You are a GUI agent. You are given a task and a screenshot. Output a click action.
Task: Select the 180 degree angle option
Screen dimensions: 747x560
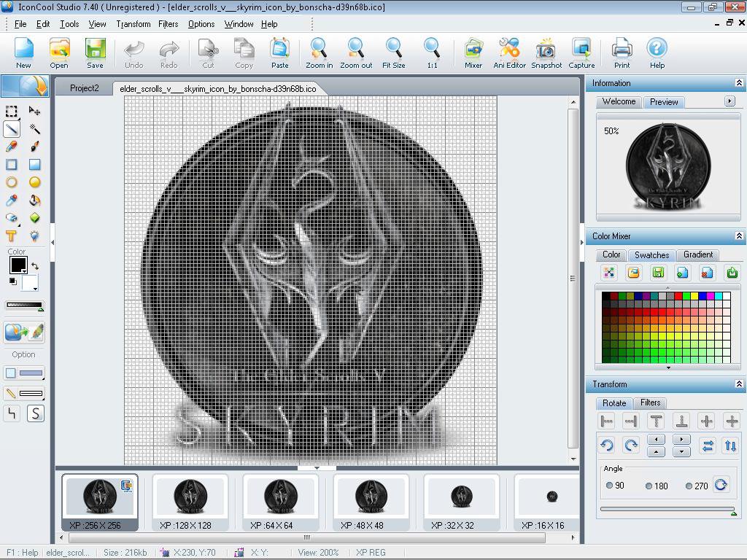tap(649, 484)
